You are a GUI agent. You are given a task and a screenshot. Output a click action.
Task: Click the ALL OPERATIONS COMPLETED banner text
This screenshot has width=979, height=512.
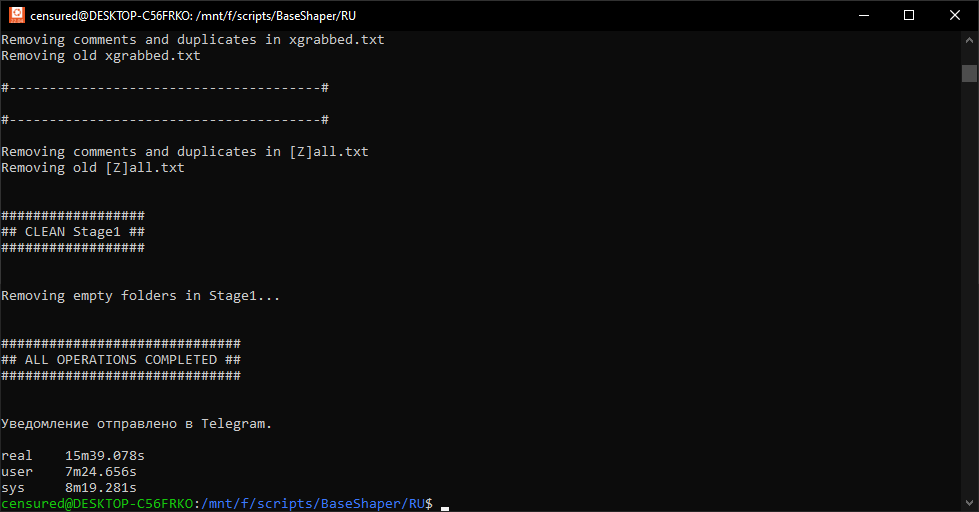pos(121,360)
